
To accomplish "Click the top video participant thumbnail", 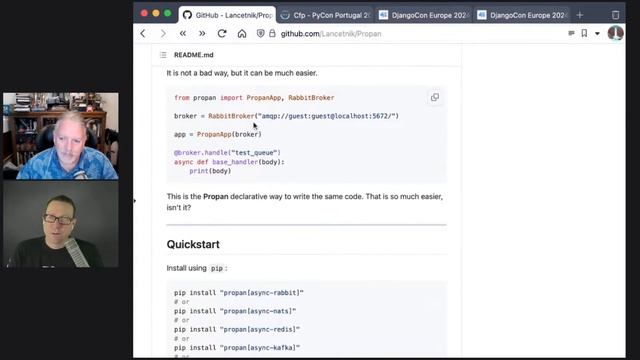I will (x=61, y=136).
